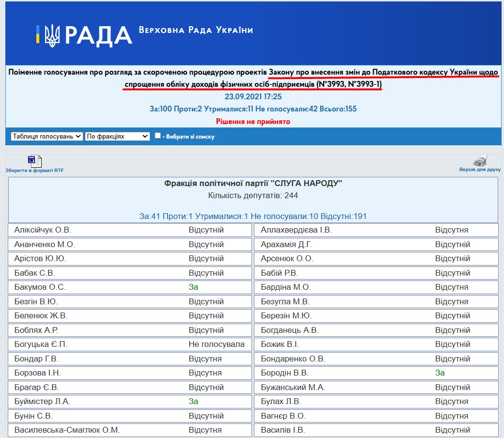Open the 'По фракціях' dropdown
Image resolution: width=504 pixels, height=438 pixels.
(x=117, y=136)
